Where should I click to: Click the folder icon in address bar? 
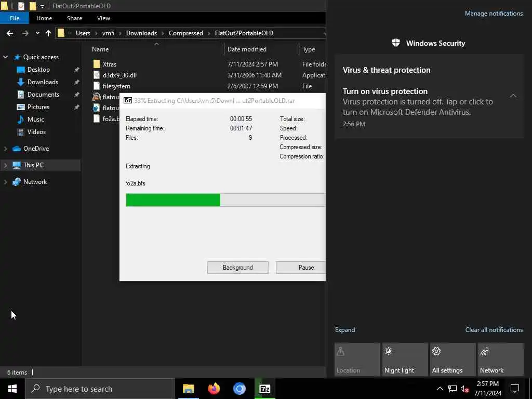pos(61,33)
